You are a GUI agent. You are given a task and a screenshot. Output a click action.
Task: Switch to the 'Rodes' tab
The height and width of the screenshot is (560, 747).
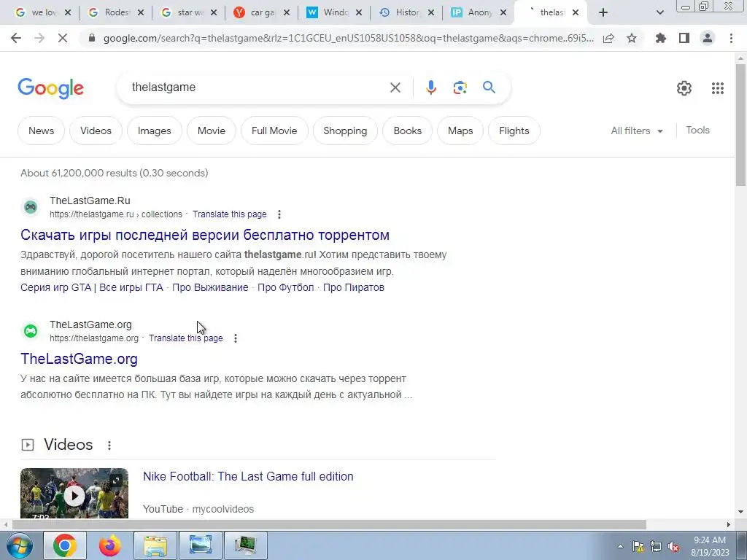(116, 13)
